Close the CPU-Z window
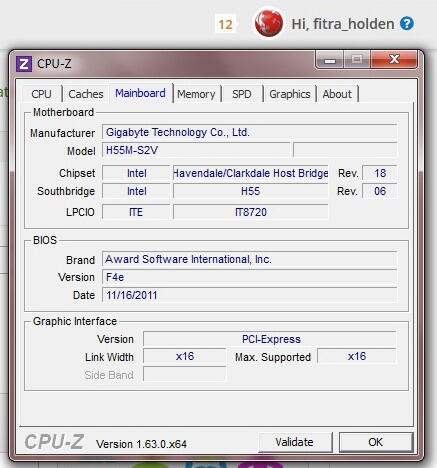Screen dimensions: 437x468 (x=394, y=59)
